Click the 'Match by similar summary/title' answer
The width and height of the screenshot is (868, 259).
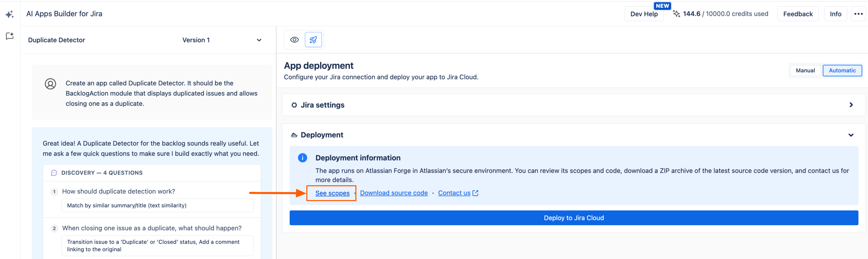tap(157, 205)
